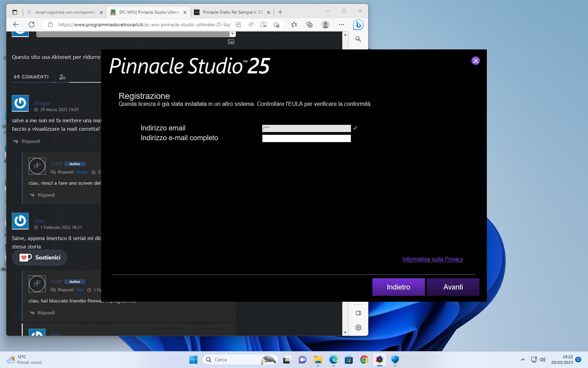Click Rispondi below 'riesci a fare uno screen'

coord(46,195)
